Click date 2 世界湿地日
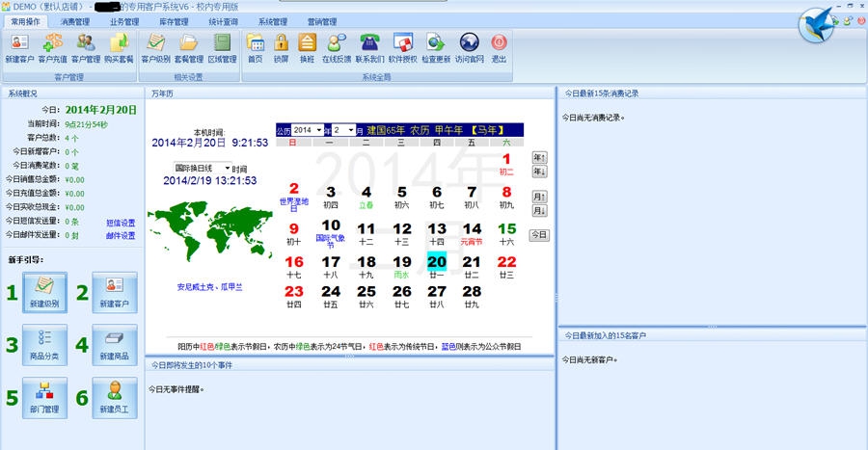868x450 pixels. [x=294, y=197]
